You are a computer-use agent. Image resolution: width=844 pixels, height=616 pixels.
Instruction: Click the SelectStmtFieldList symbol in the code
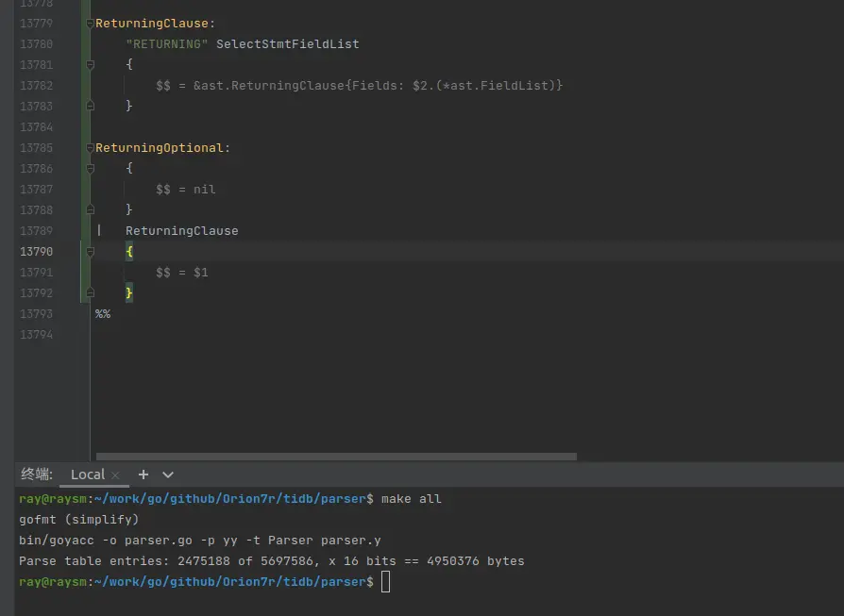287,44
